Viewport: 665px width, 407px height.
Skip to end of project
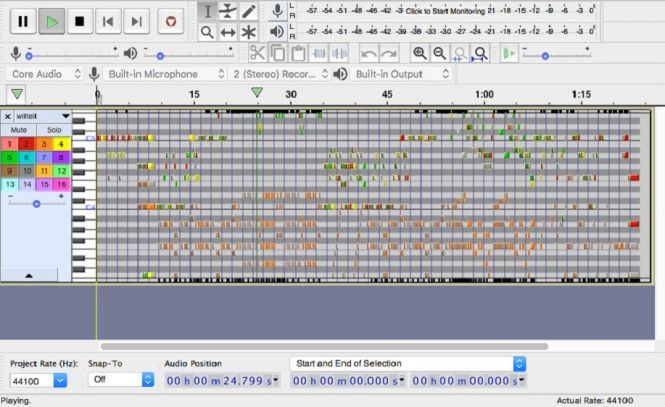136,21
